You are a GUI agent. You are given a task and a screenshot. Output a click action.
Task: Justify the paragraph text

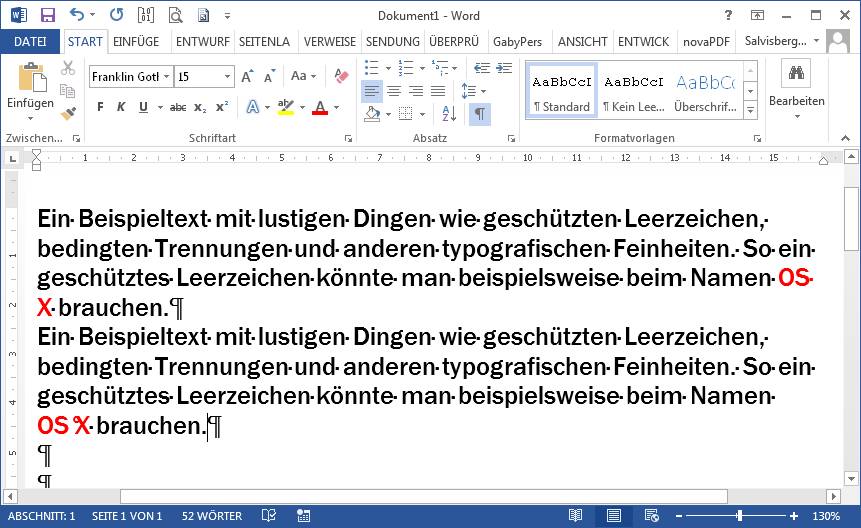click(438, 91)
